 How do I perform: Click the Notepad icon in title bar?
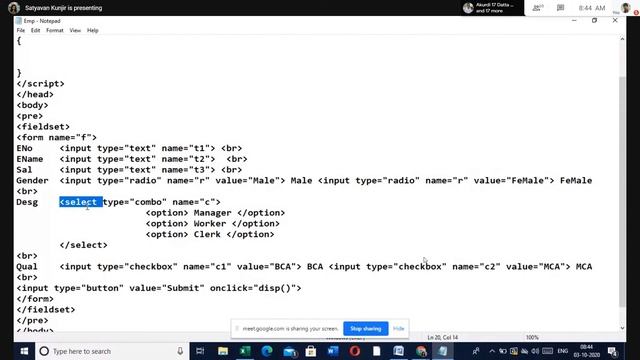click(x=19, y=21)
